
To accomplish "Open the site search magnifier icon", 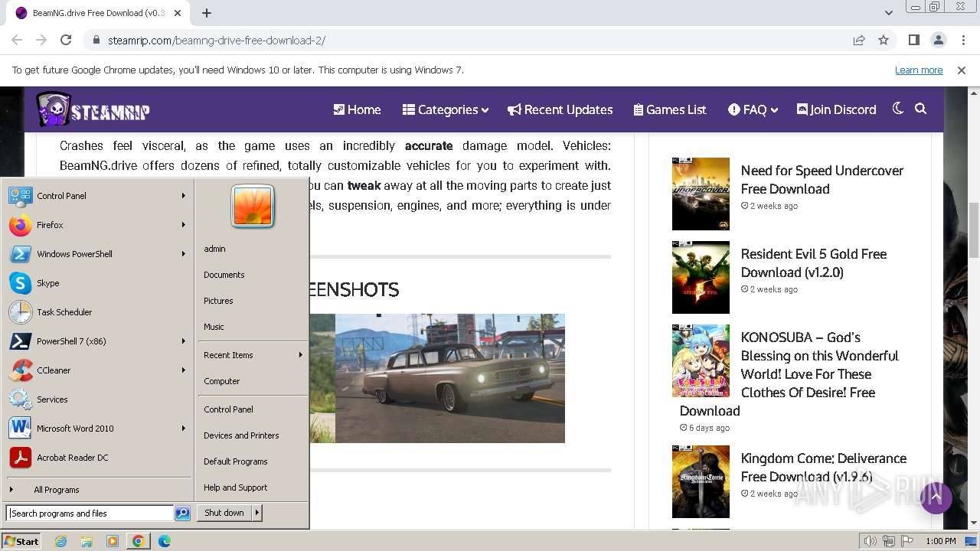I will [920, 109].
